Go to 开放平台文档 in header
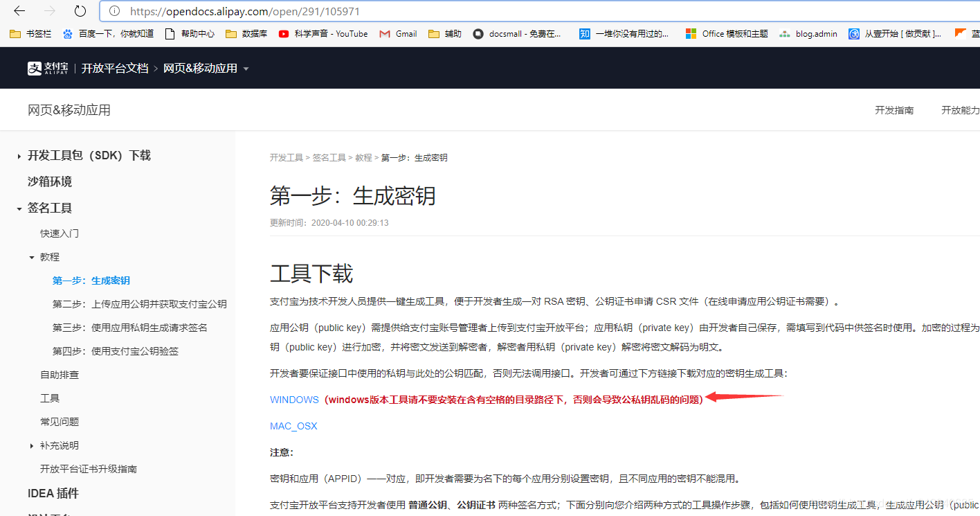 [x=115, y=69]
